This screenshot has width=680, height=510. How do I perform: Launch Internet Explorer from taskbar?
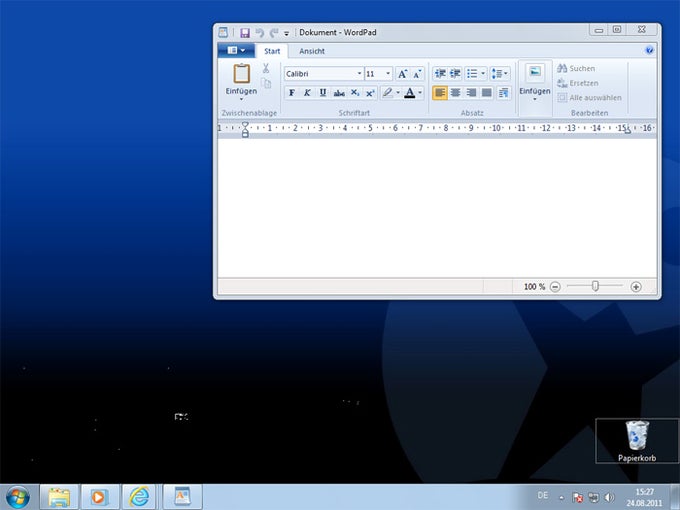[x=139, y=497]
